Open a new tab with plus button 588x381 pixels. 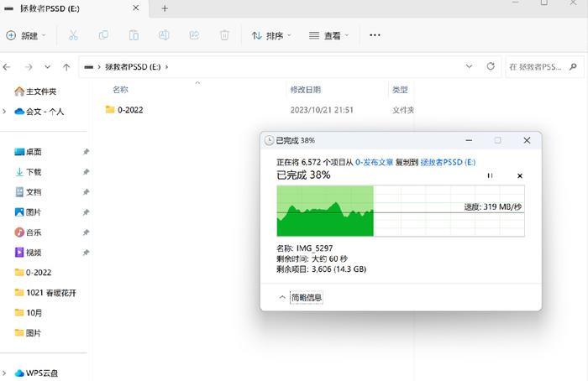point(165,8)
